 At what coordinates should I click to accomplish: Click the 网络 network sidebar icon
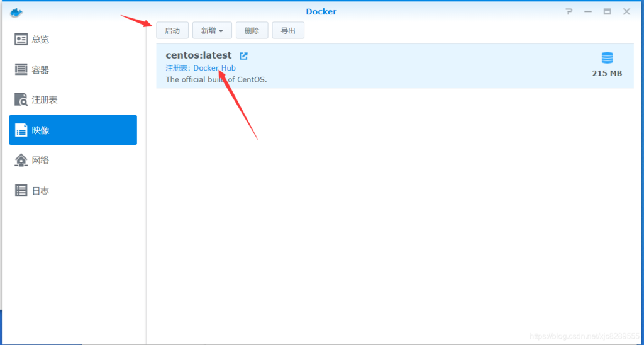pyautogui.click(x=21, y=161)
